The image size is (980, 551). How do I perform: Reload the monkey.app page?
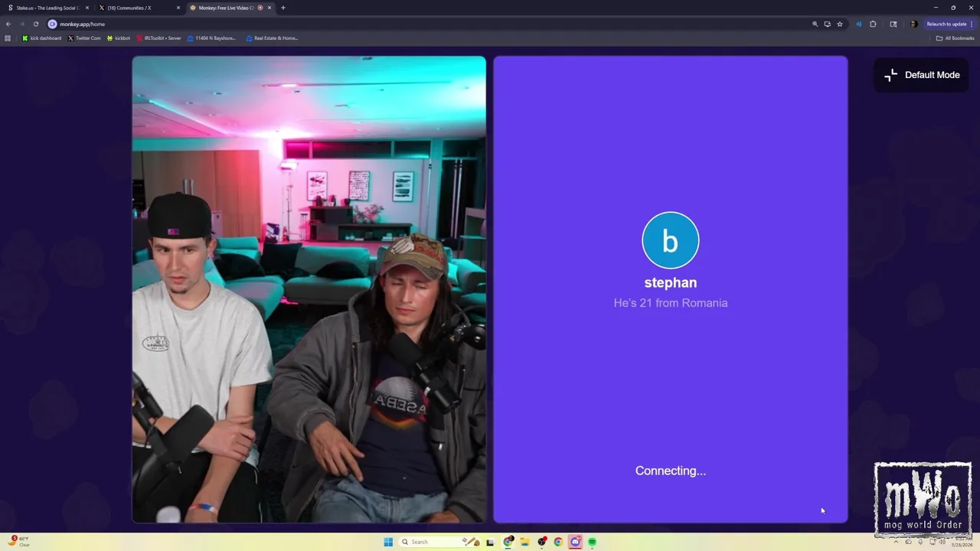pos(35,24)
